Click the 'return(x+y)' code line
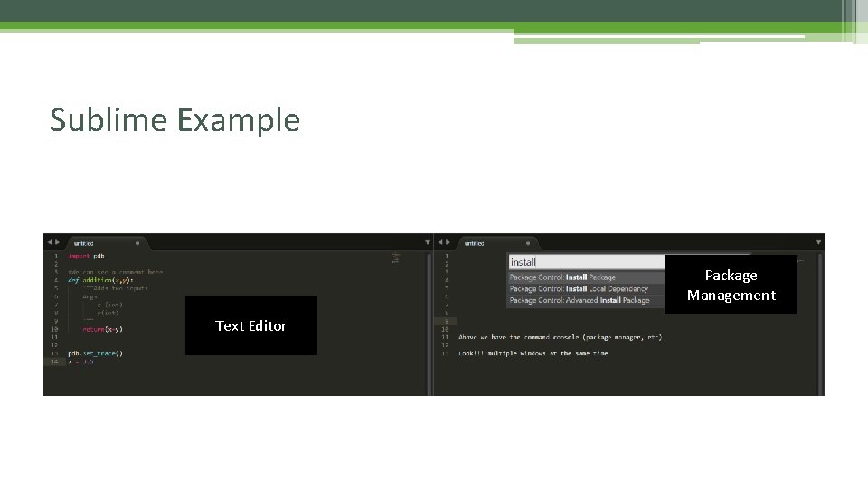The height and width of the screenshot is (488, 868). click(x=102, y=329)
